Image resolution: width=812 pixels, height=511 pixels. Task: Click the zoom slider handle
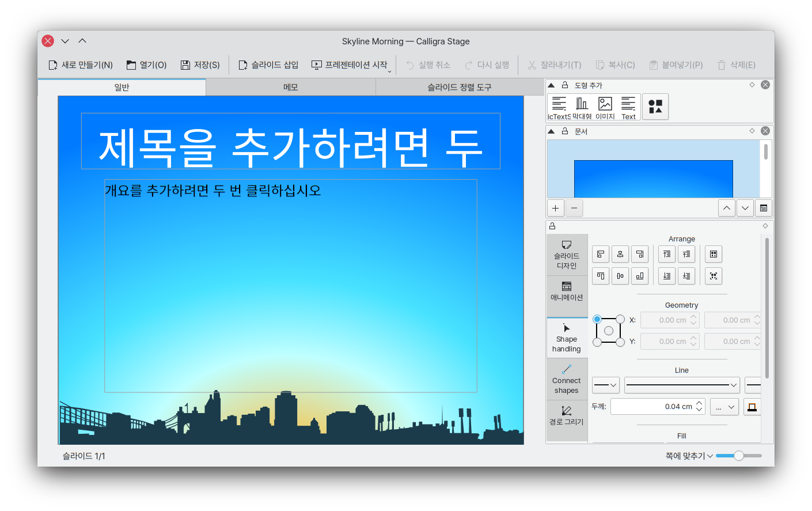(x=739, y=456)
